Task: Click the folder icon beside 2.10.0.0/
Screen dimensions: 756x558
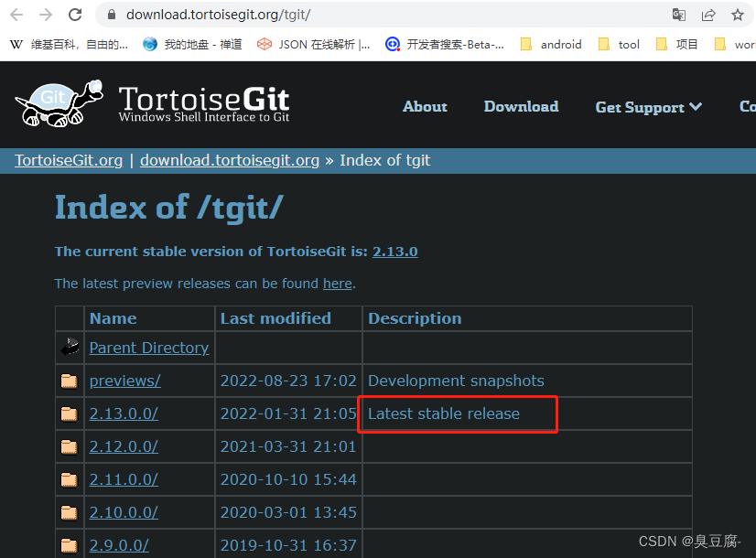Action: [70, 512]
